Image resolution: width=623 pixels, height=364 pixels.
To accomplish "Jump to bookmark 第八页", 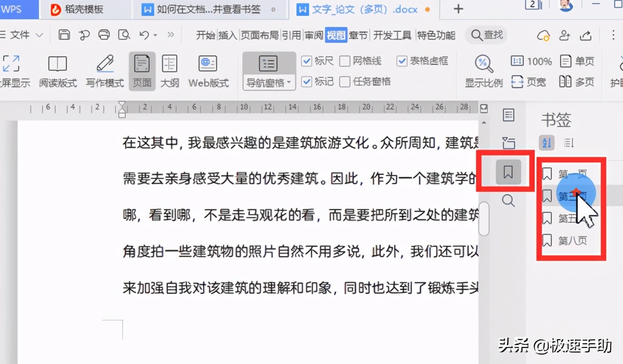I will pyautogui.click(x=572, y=241).
